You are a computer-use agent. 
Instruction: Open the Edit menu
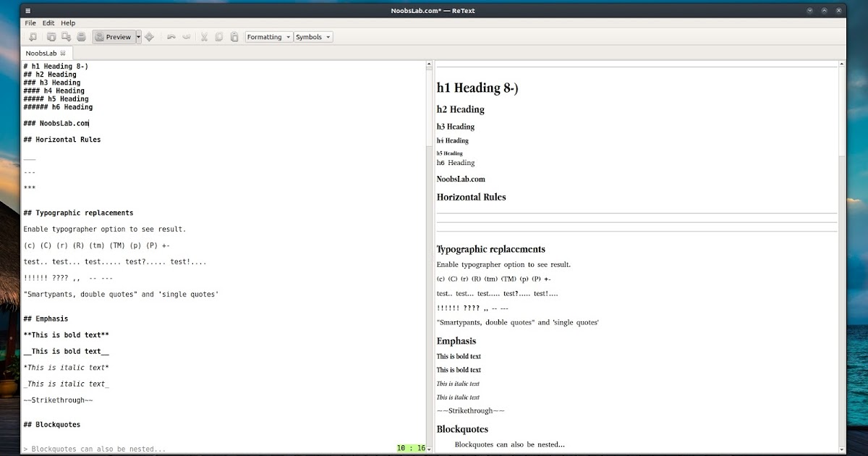click(x=48, y=22)
